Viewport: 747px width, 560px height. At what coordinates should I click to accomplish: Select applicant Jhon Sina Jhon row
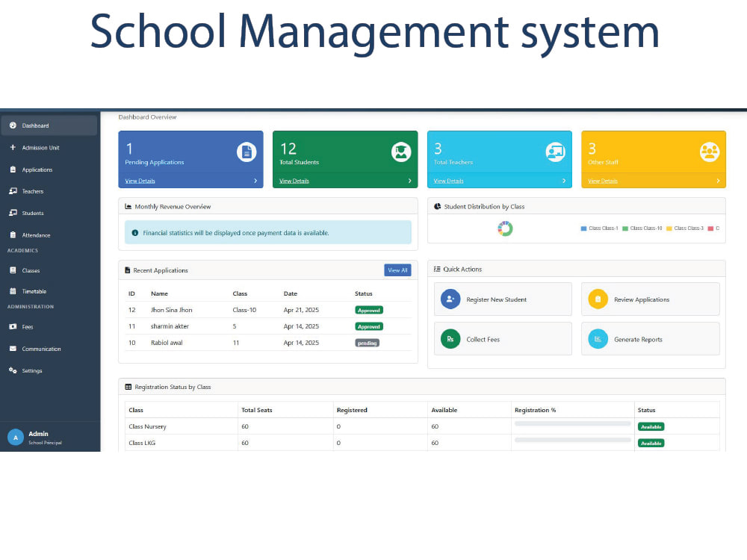(x=267, y=310)
